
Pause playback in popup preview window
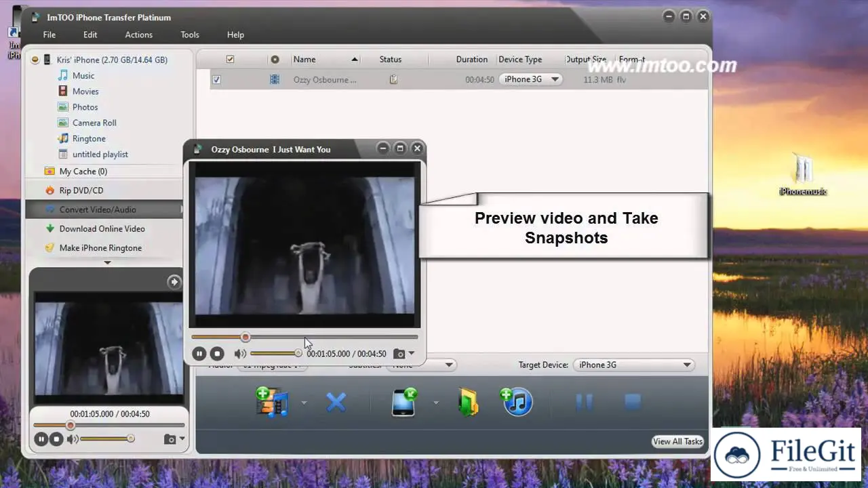pos(199,353)
